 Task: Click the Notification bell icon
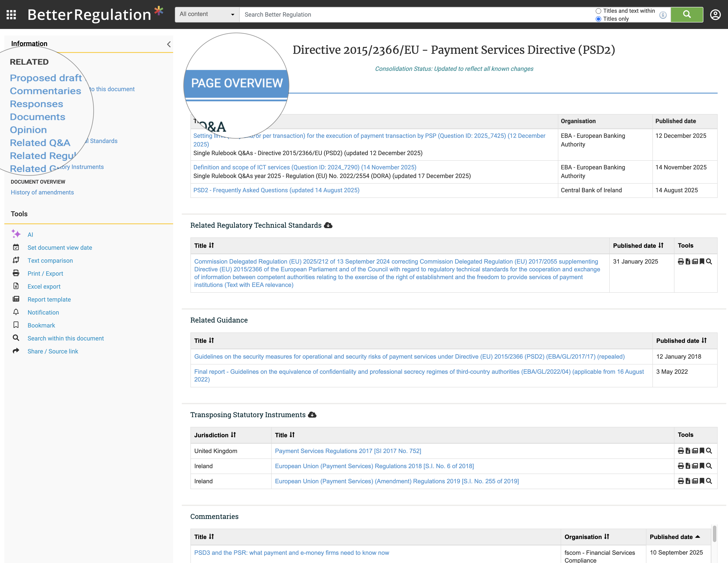pyautogui.click(x=16, y=312)
